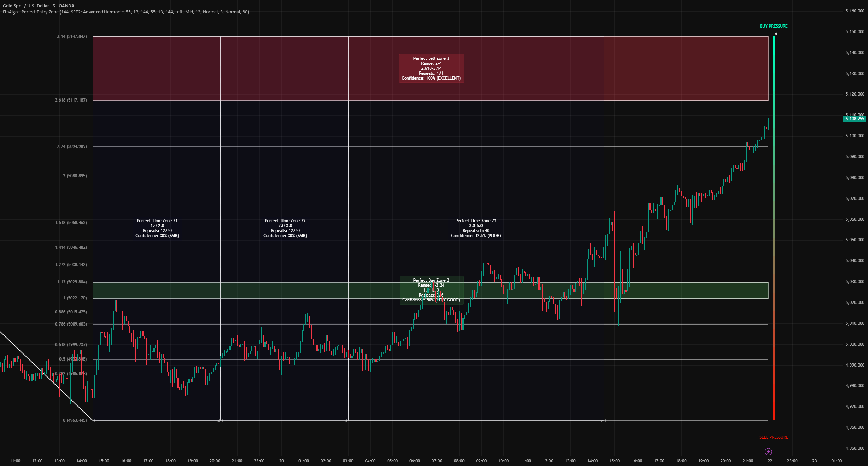Click the small arrow atop the pressure bar
Image resolution: width=868 pixels, height=466 pixels.
click(776, 34)
